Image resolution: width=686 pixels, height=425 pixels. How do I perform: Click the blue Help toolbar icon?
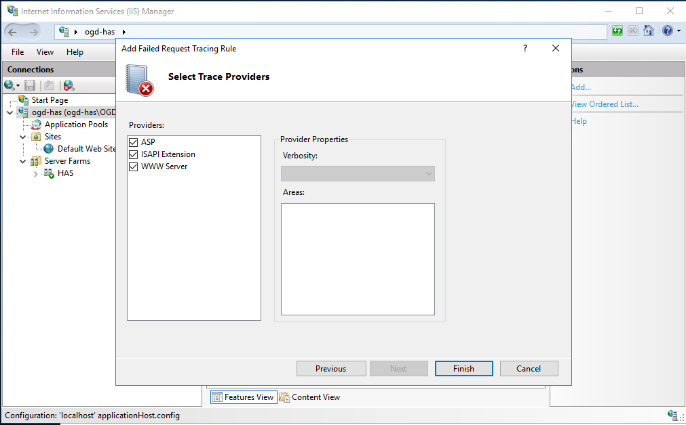tap(667, 31)
